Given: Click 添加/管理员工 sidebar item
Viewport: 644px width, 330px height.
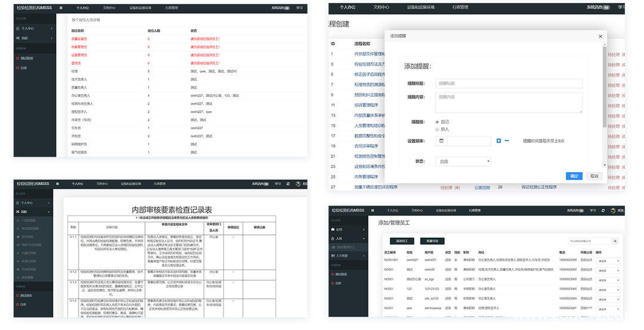Looking at the screenshot, I should click(348, 247).
